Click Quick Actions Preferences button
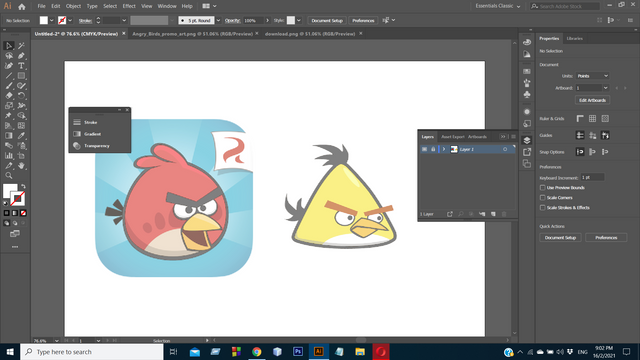 (606, 238)
